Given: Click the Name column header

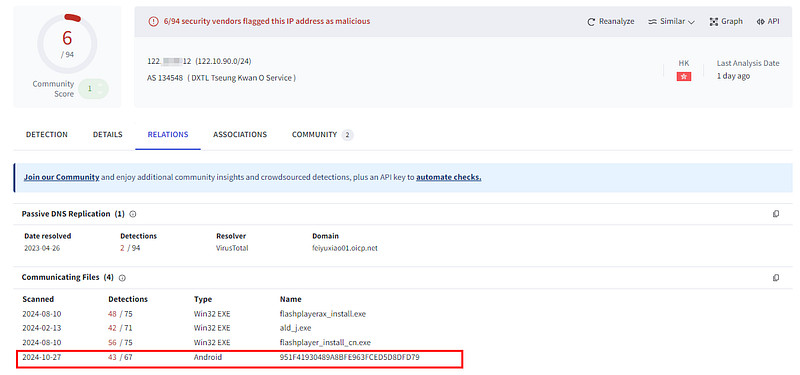Looking at the screenshot, I should (x=291, y=299).
